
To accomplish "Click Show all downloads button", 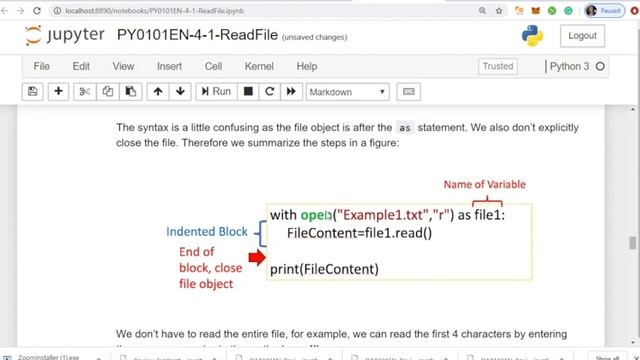I will pos(607,357).
